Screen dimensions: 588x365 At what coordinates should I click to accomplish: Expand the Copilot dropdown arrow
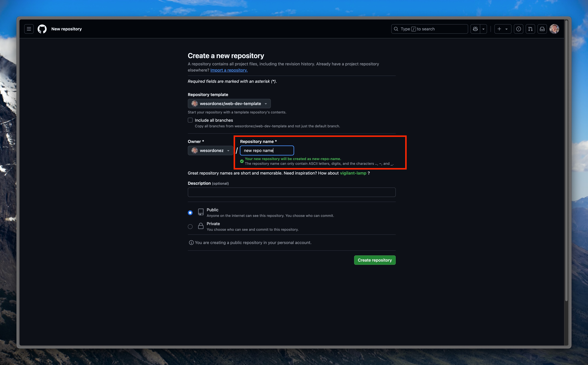[483, 29]
